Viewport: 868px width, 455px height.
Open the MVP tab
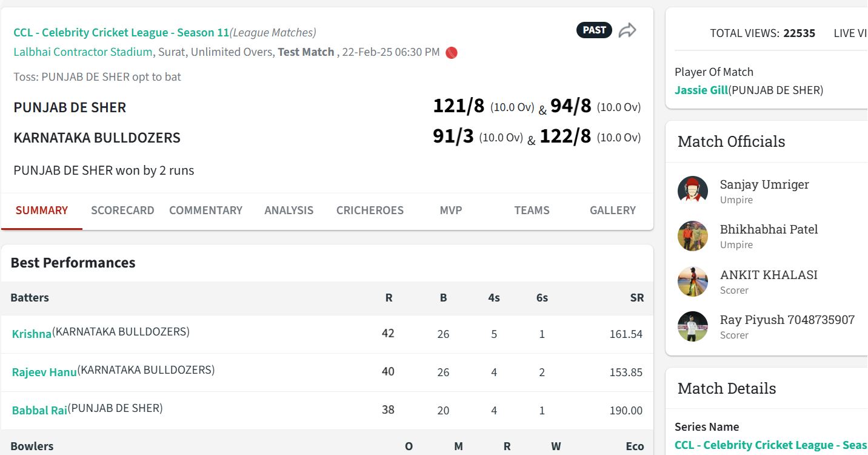(x=450, y=210)
